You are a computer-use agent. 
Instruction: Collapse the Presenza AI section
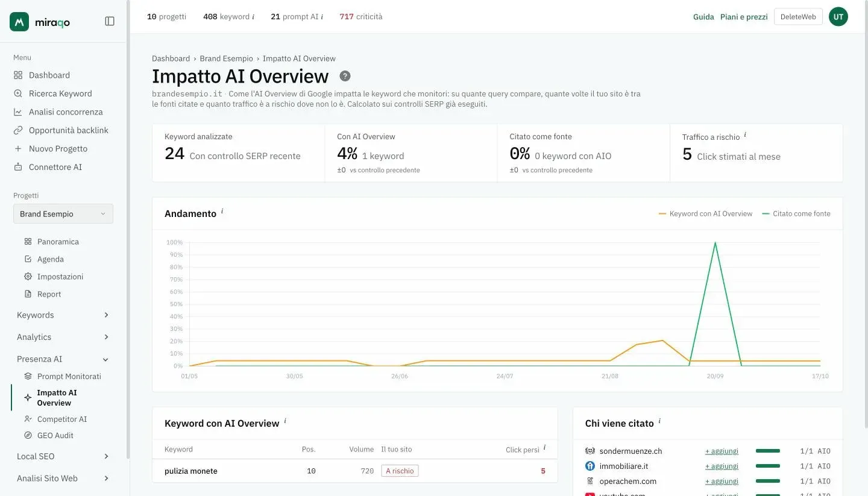[63, 359]
